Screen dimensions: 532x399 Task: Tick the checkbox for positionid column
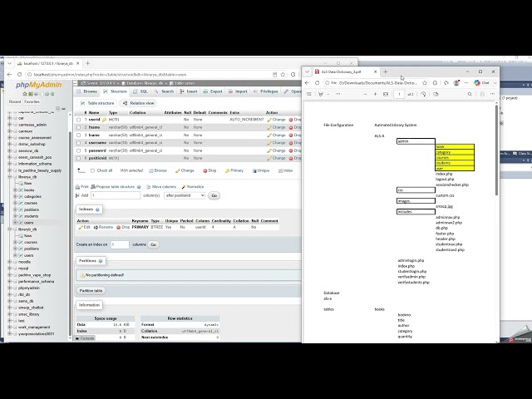(x=79, y=159)
